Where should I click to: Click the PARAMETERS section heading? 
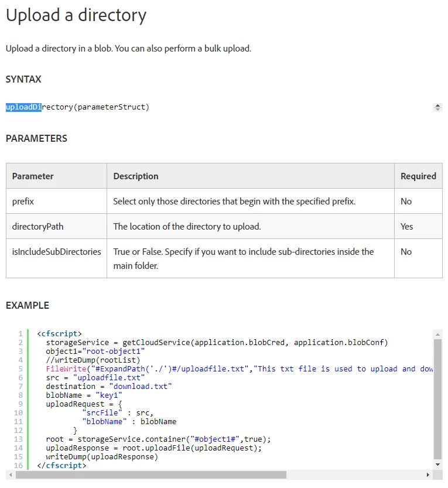coord(36,138)
